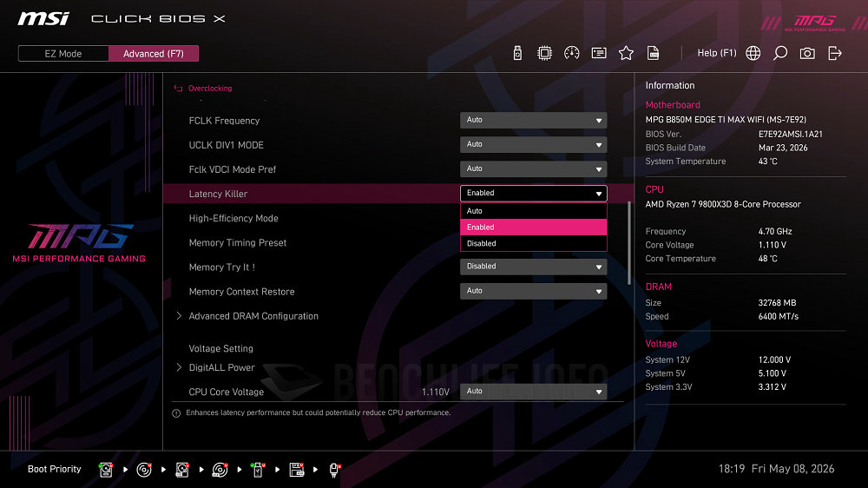
Task: Click the BIOS Ver. E7E92AMSI.1A21 value
Action: [x=791, y=134]
